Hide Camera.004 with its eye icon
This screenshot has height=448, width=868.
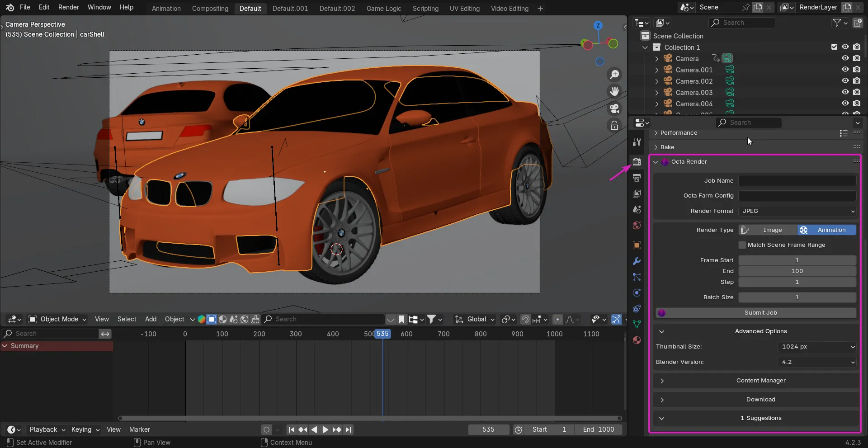tap(845, 103)
